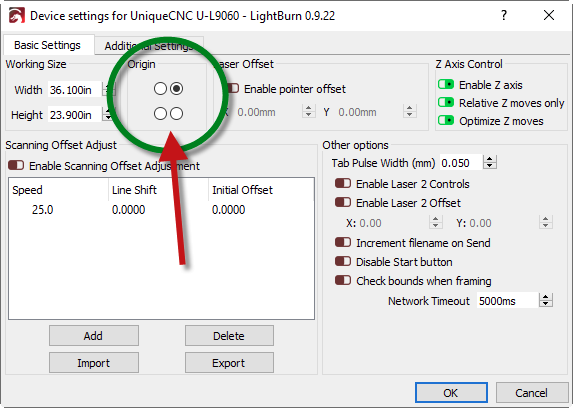Click the Network Timeout 5000ms field

507,301
